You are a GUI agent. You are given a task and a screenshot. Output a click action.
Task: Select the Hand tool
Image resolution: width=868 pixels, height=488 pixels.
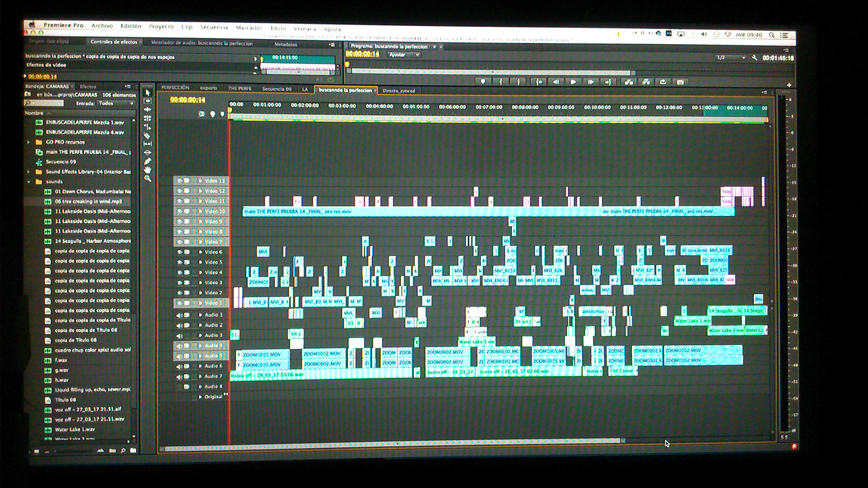point(148,170)
